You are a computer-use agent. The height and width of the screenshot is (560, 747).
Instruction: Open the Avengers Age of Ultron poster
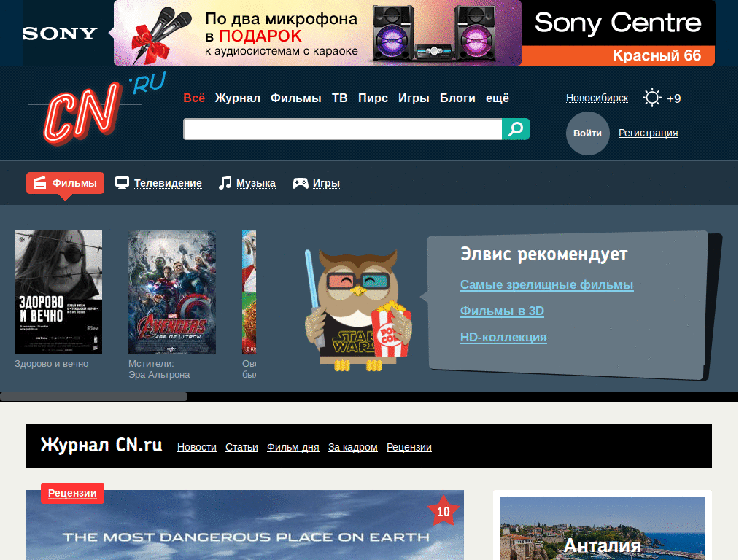tap(172, 292)
